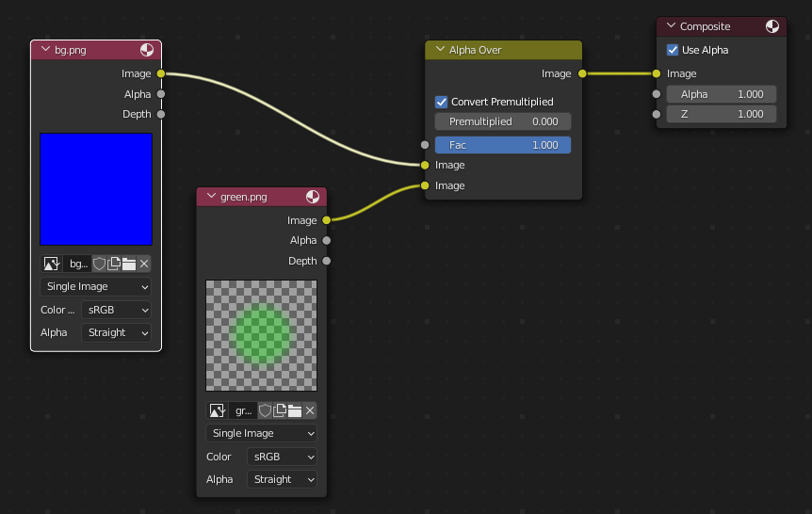Disable Convert Premultiplied checkbox
This screenshot has height=514, width=812.
coord(441,102)
